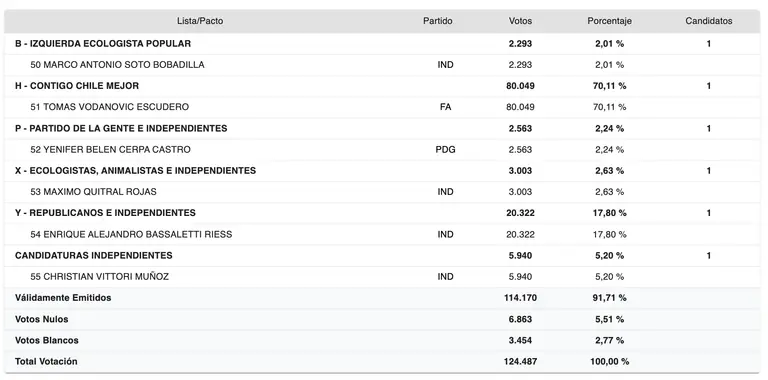Viewport: 768px width, 380px height.
Task: Click the Total Votación label
Action: point(46,361)
